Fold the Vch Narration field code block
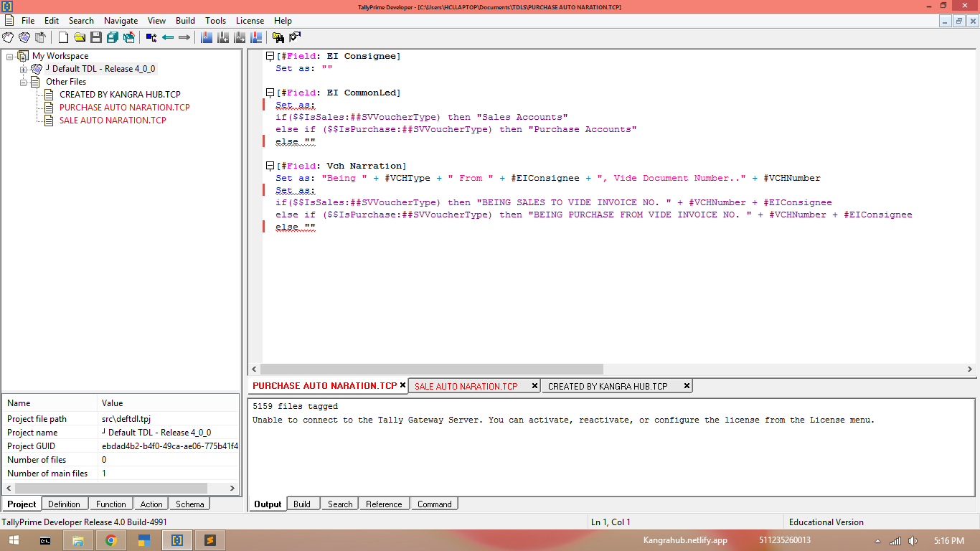The height and width of the screenshot is (551, 980). (270, 166)
